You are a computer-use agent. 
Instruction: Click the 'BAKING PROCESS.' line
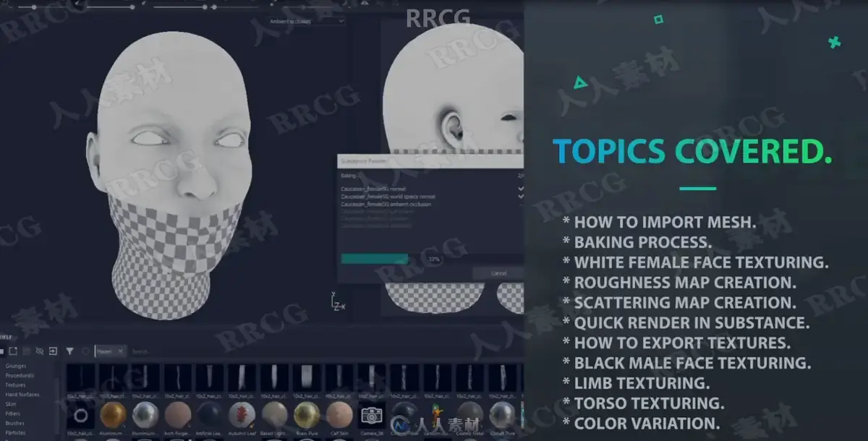[637, 241]
